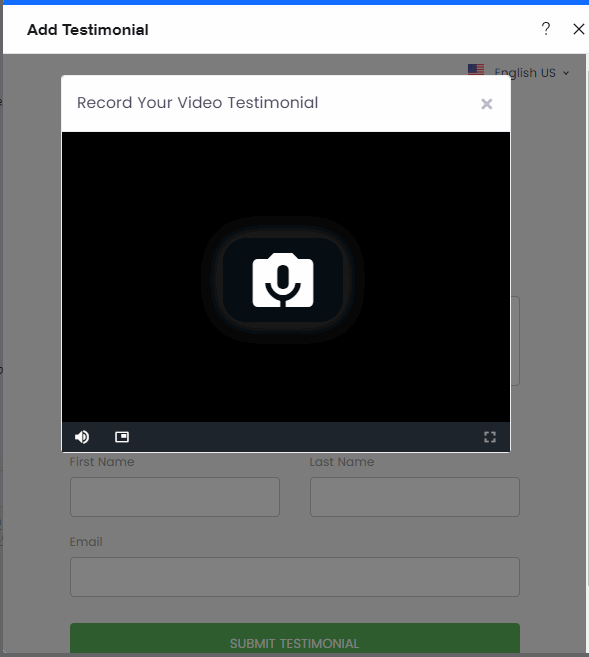This screenshot has height=657, width=589.
Task: Open help for Add Testimonial
Action: tap(545, 29)
